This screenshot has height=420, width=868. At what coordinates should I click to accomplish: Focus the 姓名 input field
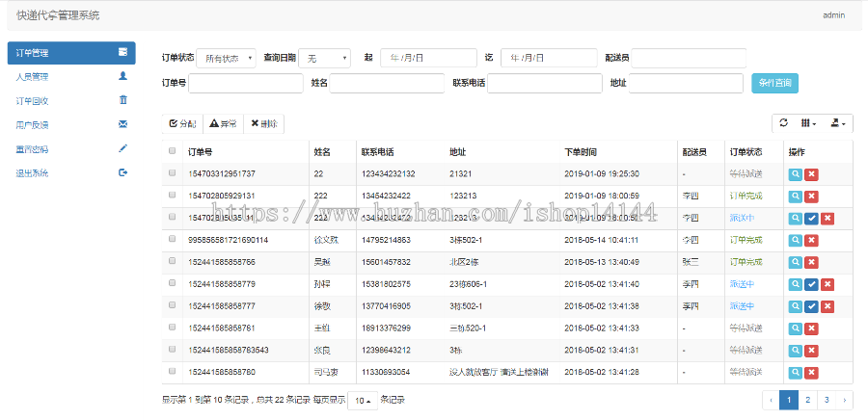pyautogui.click(x=387, y=83)
